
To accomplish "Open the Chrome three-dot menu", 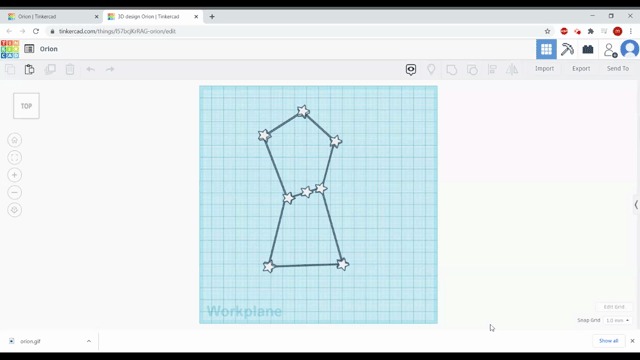I will [x=631, y=31].
